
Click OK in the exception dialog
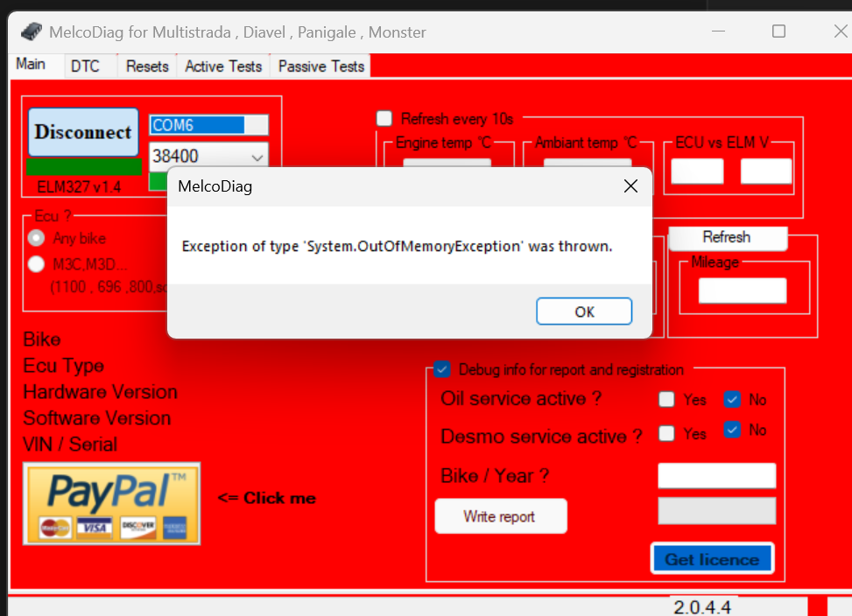[x=584, y=311]
